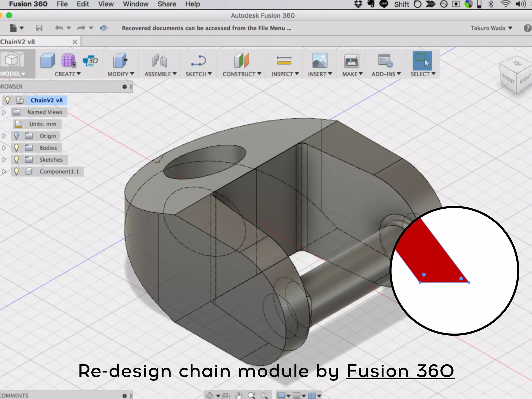Close the ChainV2 v8 document tab
The height and width of the screenshot is (399, 532).
75,42
